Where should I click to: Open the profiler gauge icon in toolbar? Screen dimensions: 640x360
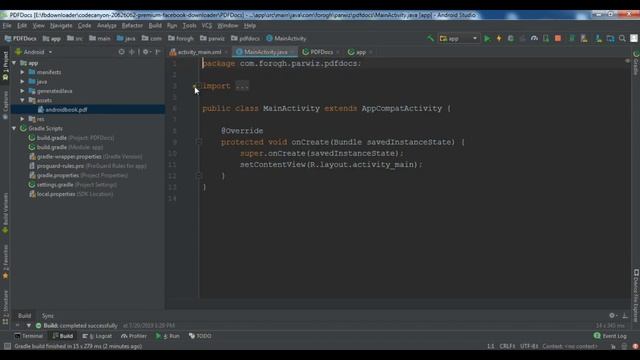coord(534,38)
